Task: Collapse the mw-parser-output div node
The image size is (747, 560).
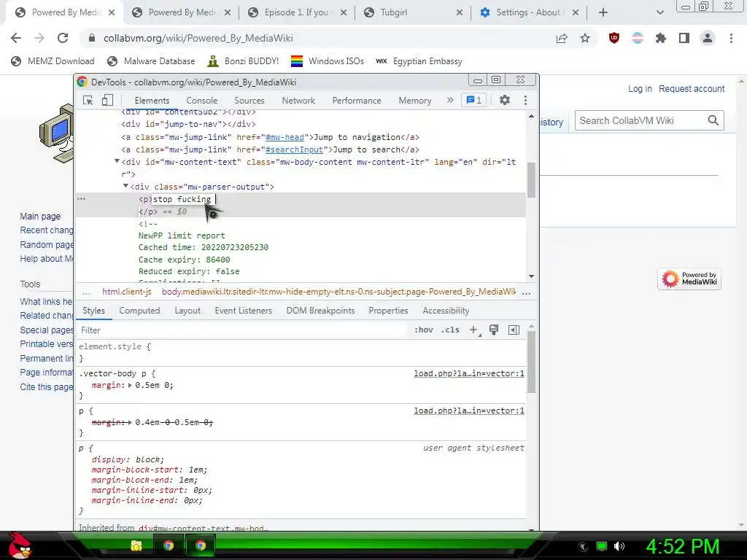Action: [125, 186]
